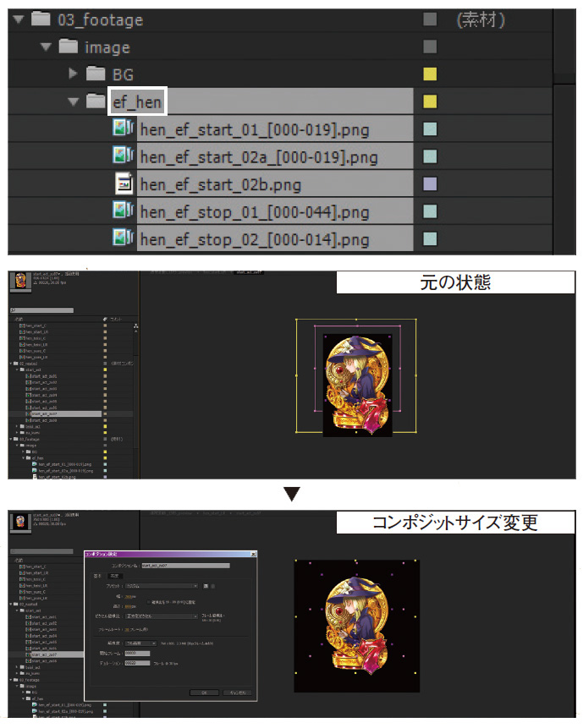583x728 pixels.
Task: Collapse start_act folder in 元の状態 project panel
Action: (17, 370)
